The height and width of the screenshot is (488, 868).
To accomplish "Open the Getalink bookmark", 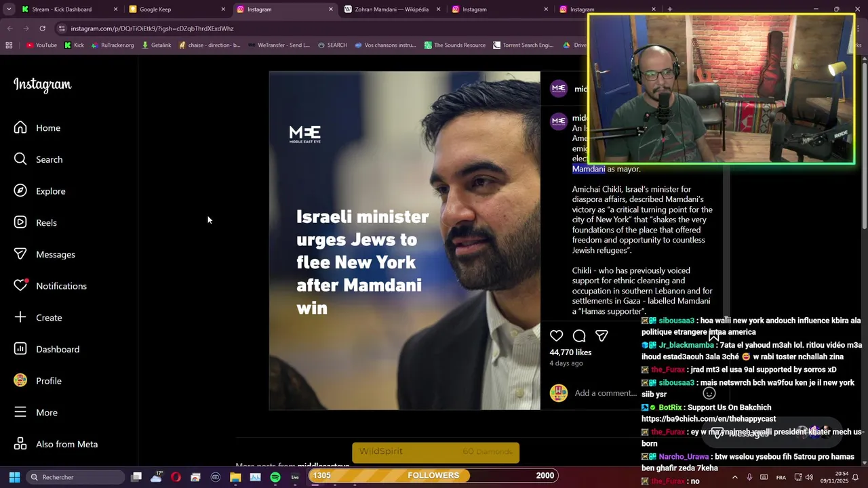I will pos(156,45).
